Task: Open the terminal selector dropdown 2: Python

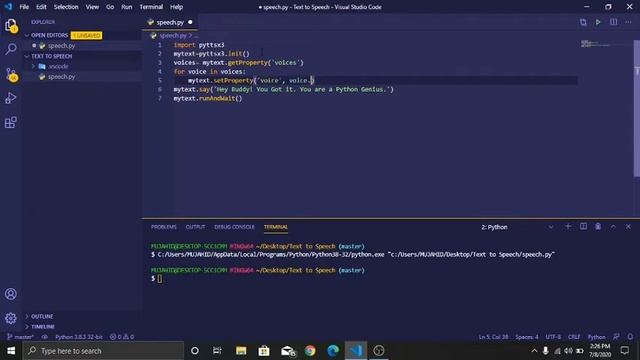Action: (517, 227)
